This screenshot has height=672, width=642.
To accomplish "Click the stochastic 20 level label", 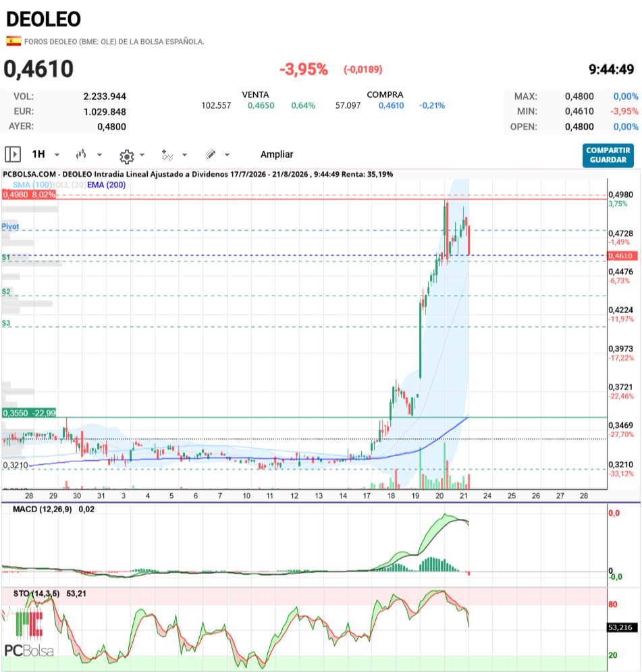I will click(x=613, y=655).
